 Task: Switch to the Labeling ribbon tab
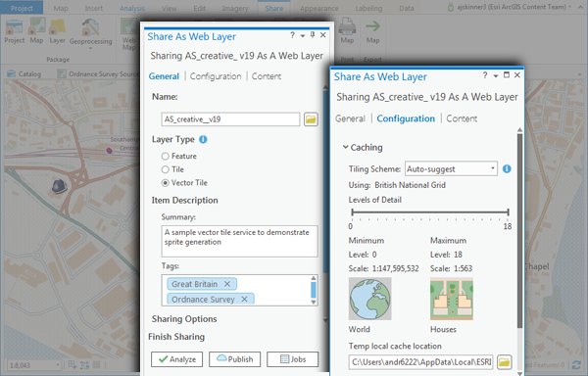click(x=368, y=8)
